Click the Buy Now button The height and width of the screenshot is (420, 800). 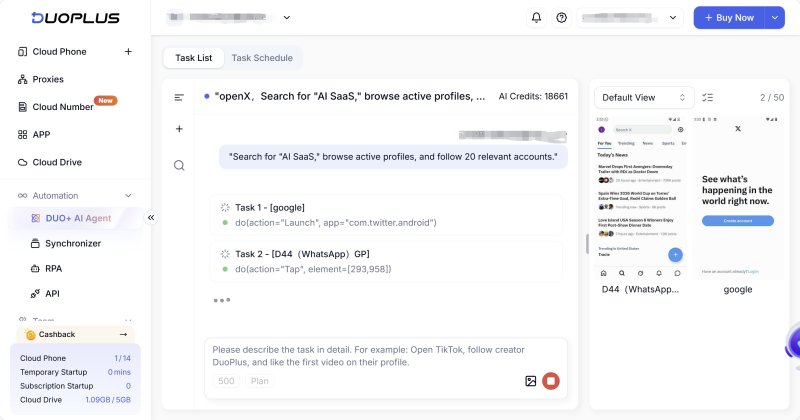[x=729, y=18]
